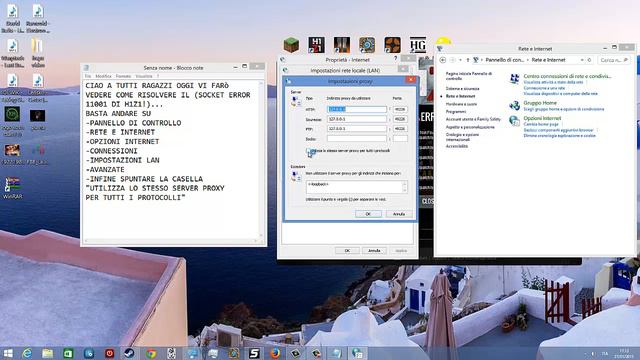Open the green Store taskbar icon

68,353
